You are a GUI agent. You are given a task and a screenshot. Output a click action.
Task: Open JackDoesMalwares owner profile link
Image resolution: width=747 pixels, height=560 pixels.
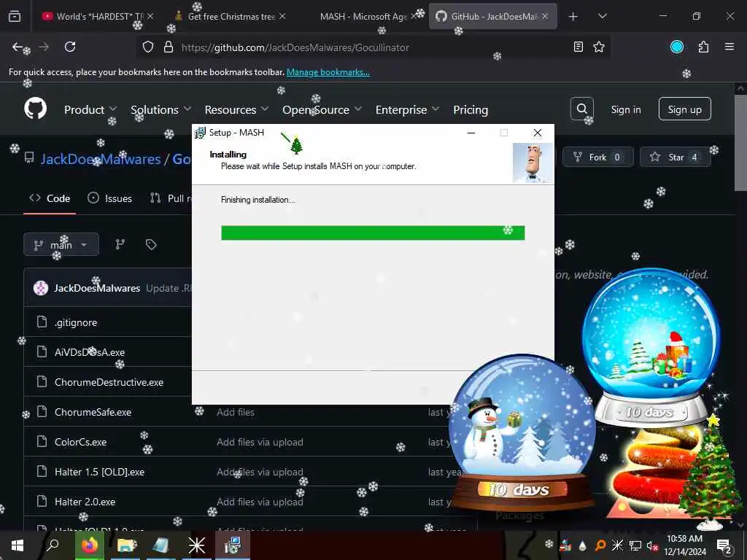click(101, 159)
